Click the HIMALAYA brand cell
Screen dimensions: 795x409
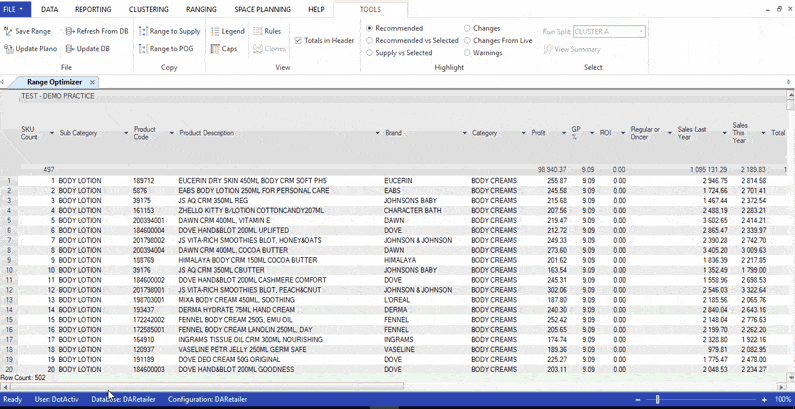(401, 260)
